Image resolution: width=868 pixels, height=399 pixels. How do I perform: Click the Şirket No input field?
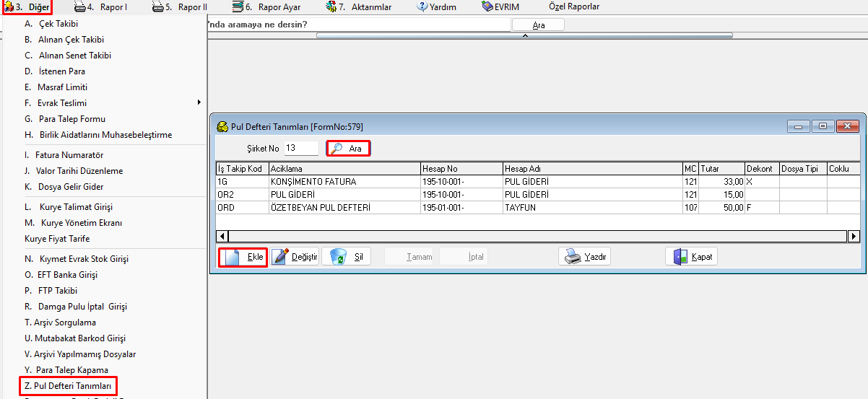pyautogui.click(x=301, y=148)
